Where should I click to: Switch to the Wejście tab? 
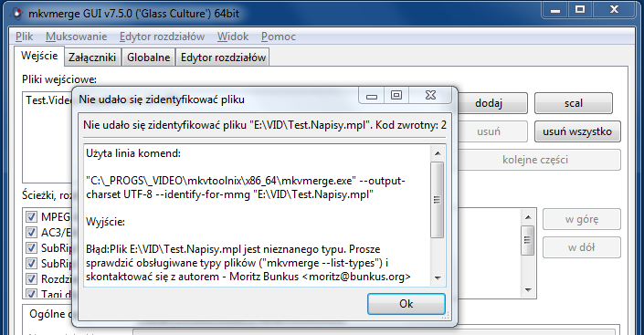(39, 56)
